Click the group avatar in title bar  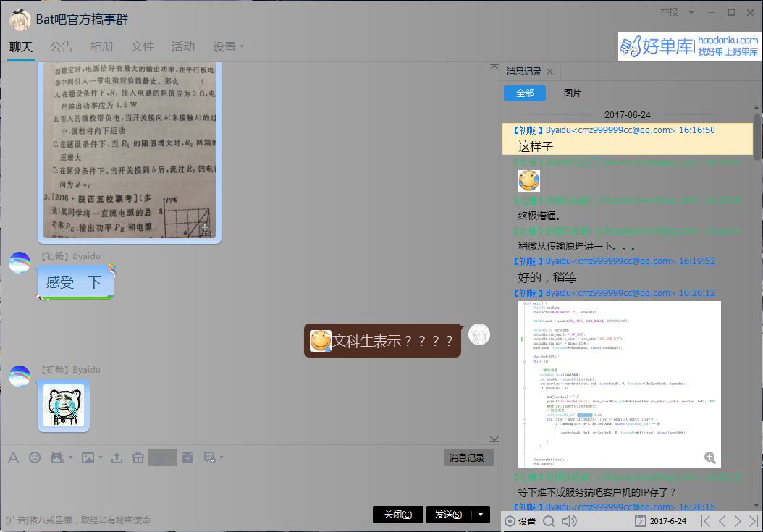click(x=20, y=20)
